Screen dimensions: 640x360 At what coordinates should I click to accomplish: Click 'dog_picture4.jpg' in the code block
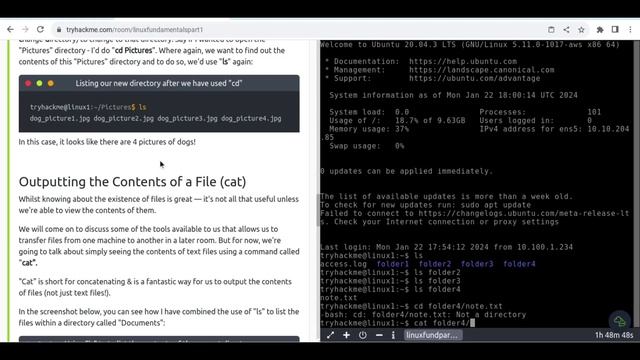click(251, 118)
